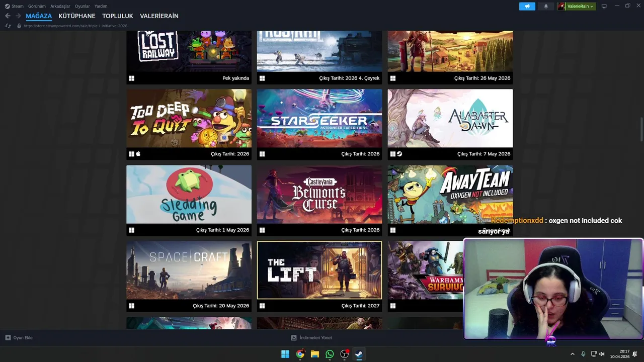The height and width of the screenshot is (362, 644).
Task: Click 'Pek yakında' release text
Action: point(236,78)
